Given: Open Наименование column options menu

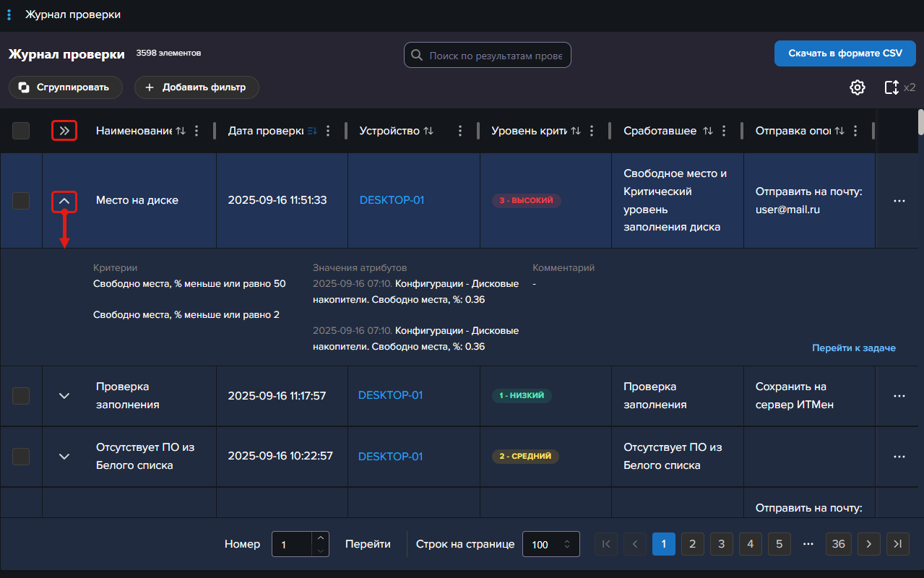Looking at the screenshot, I should point(196,131).
